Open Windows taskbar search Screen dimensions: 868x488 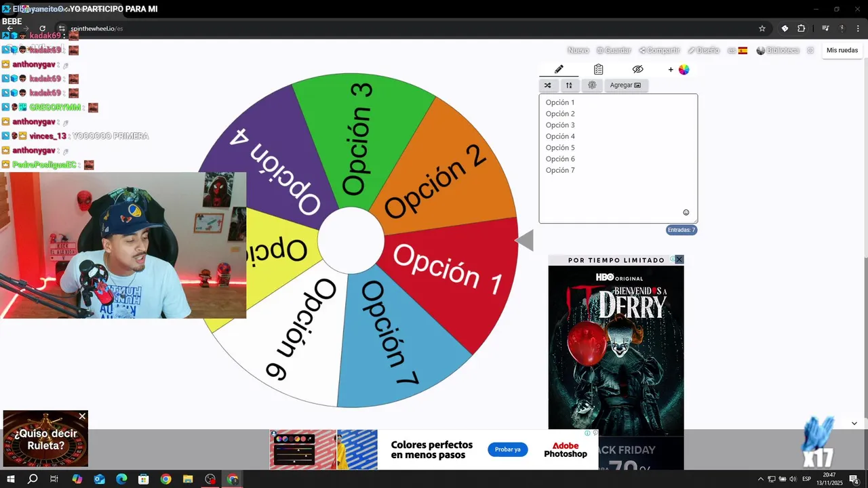coord(33,479)
